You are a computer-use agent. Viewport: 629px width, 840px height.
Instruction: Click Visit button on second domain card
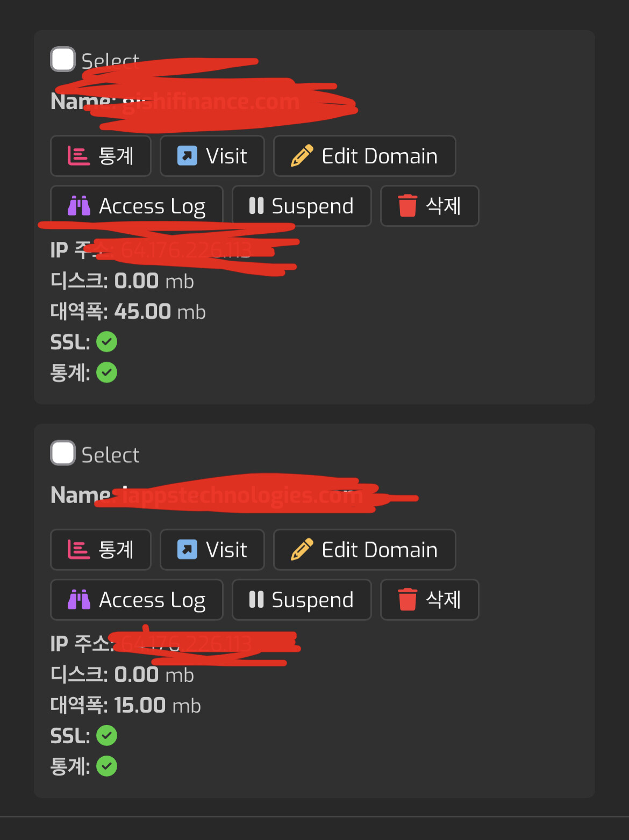click(x=212, y=550)
